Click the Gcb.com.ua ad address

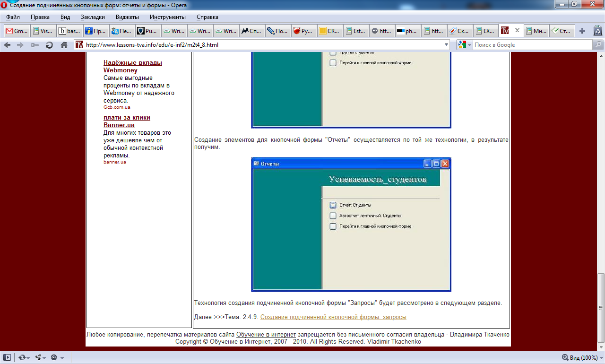point(117,107)
